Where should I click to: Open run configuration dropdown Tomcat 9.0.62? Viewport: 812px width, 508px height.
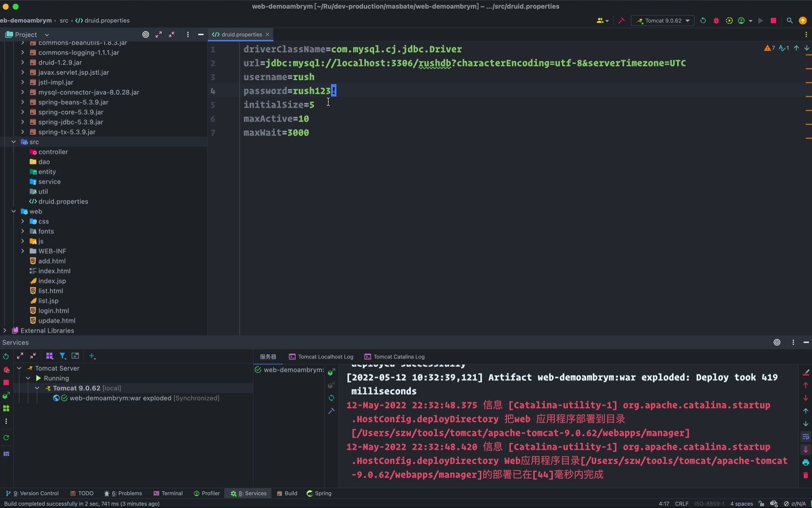663,21
